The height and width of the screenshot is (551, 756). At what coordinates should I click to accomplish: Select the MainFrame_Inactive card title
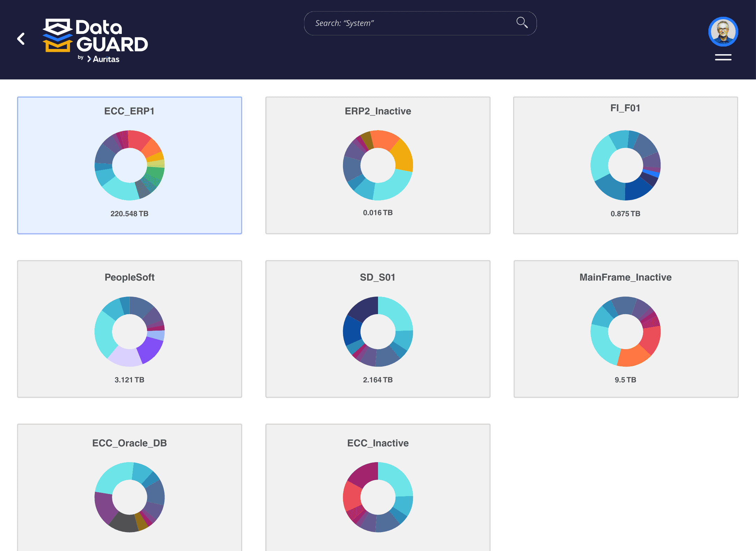pos(625,277)
